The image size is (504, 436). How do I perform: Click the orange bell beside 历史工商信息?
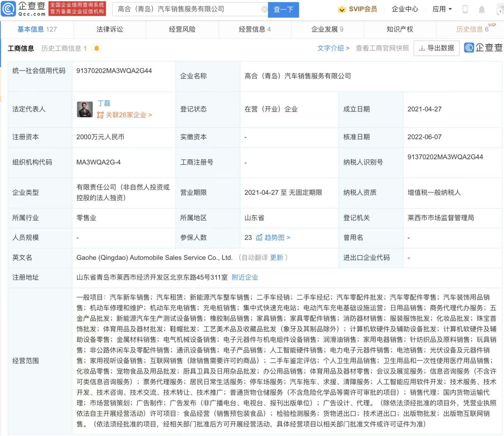pyautogui.click(x=96, y=48)
